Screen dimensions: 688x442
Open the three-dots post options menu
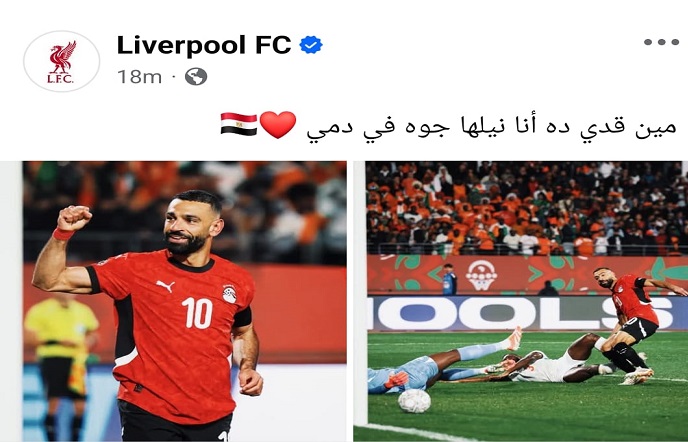661,42
